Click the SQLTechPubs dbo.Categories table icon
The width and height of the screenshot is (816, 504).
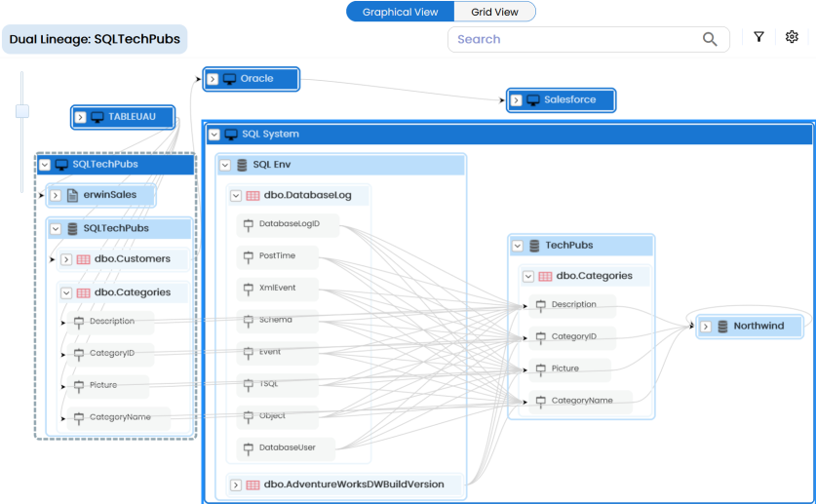(x=83, y=292)
